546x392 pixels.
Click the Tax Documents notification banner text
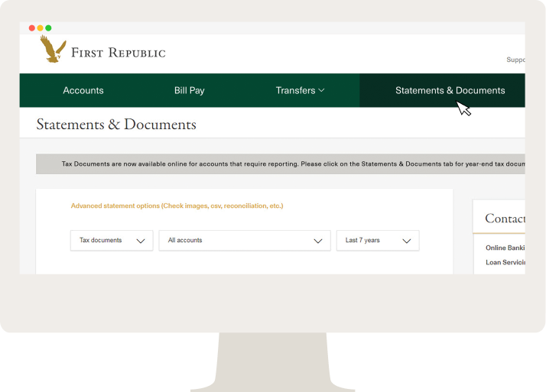click(x=293, y=164)
